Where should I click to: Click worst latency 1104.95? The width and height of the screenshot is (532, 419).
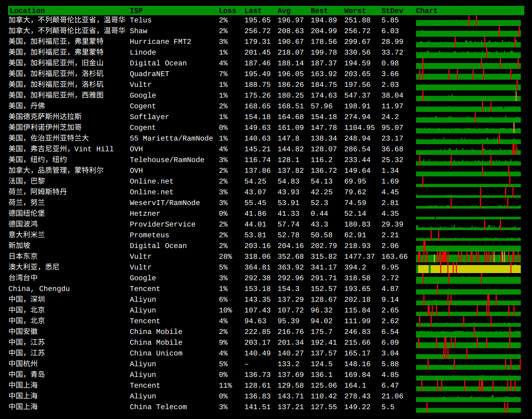359,128
